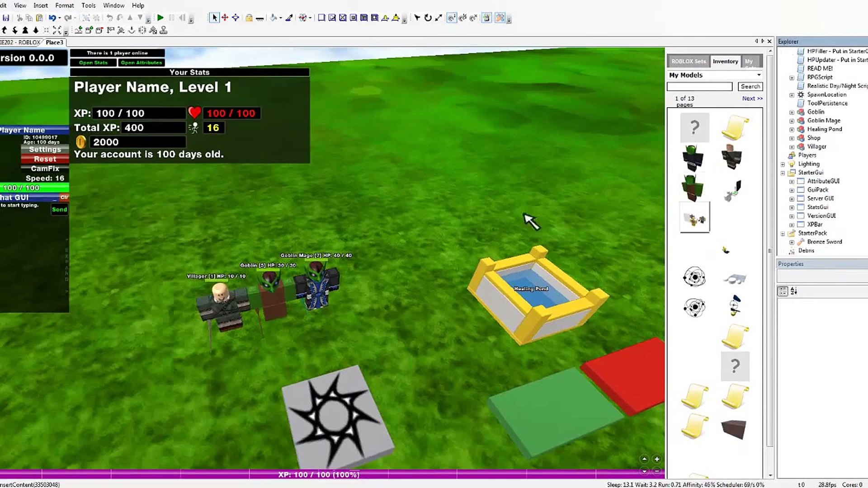Open the Format menu
Image resolution: width=868 pixels, height=488 pixels.
point(64,5)
